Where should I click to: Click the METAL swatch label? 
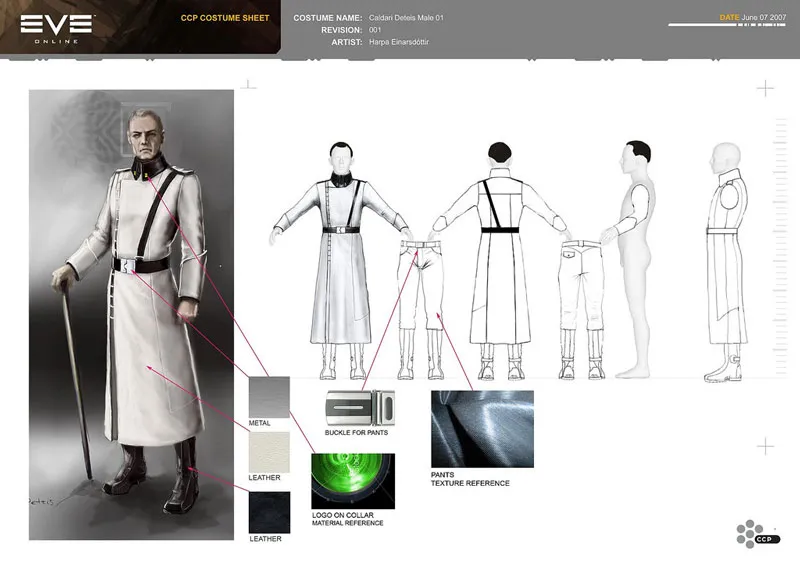coord(259,423)
